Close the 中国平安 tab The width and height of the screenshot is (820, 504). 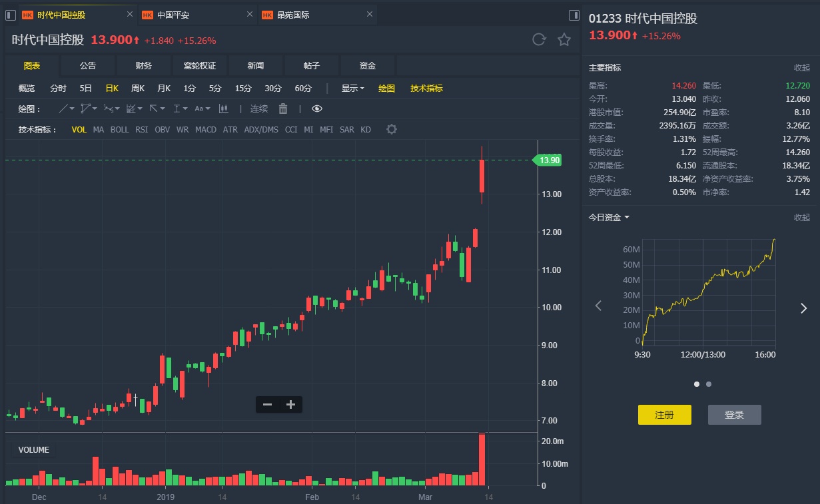(x=250, y=14)
